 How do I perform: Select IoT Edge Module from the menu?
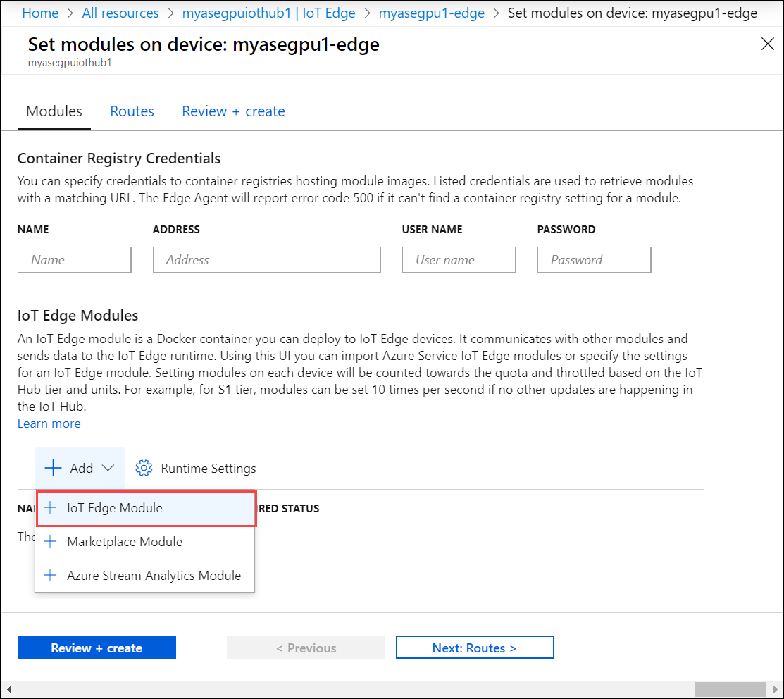click(x=114, y=507)
